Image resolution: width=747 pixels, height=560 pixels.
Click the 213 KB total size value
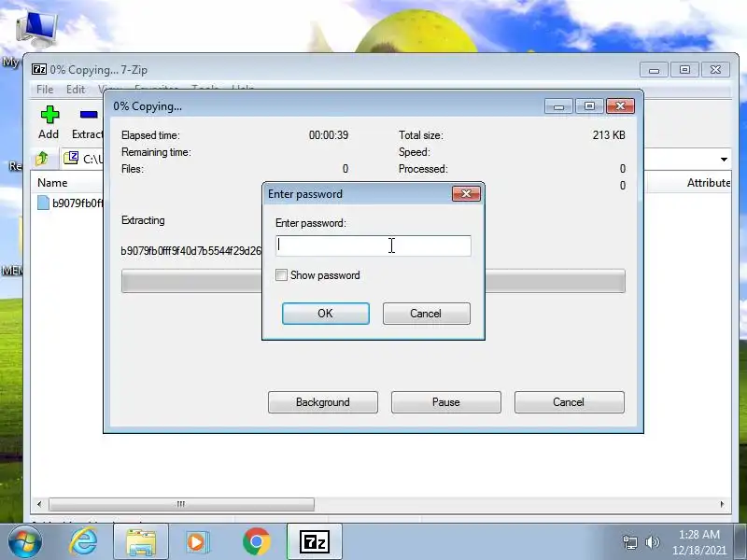pyautogui.click(x=609, y=135)
